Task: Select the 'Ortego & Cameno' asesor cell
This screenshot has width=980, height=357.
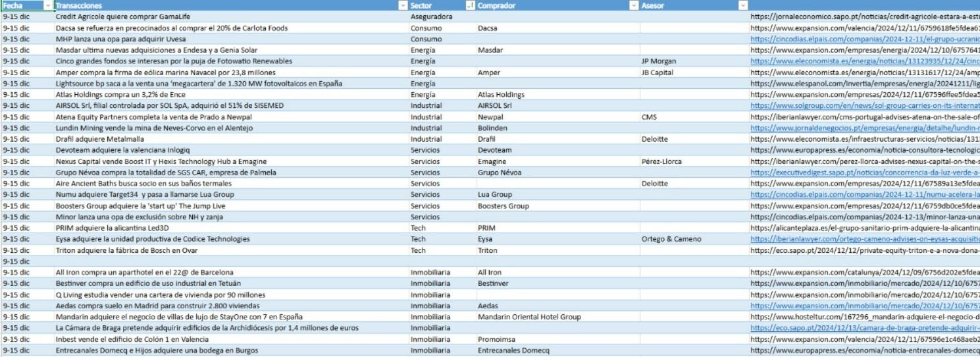Action: coord(694,239)
